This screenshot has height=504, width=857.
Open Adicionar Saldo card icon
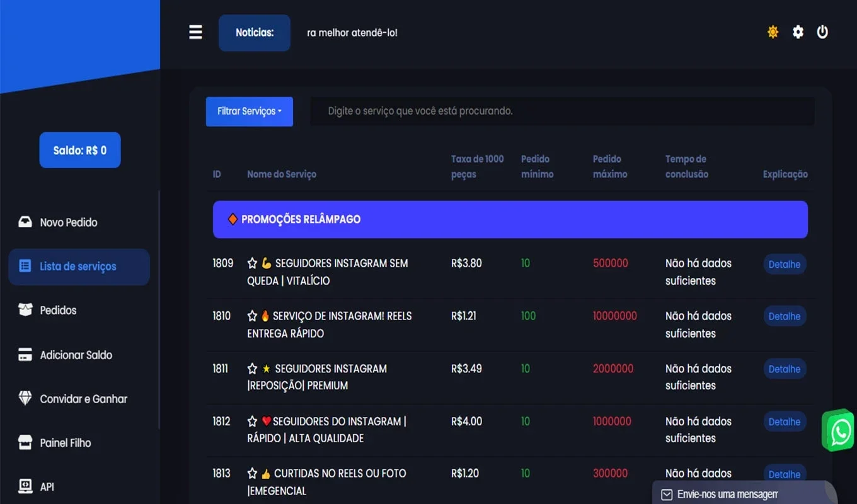pos(25,355)
